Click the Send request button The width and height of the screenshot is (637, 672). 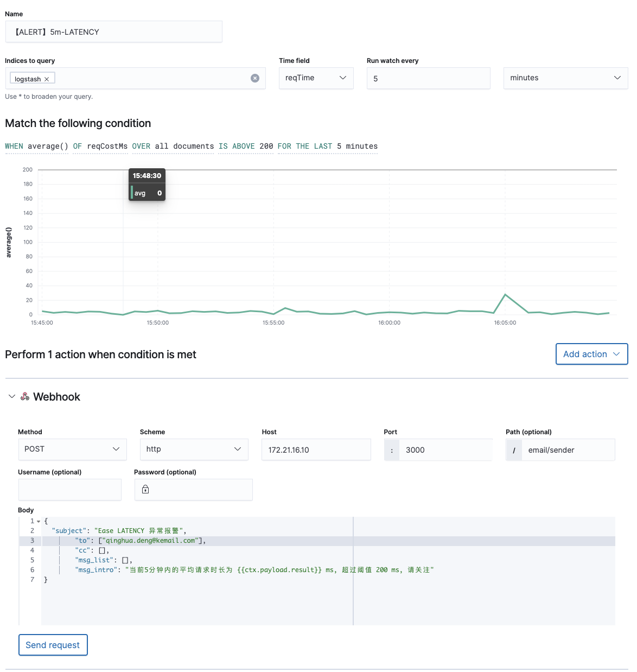point(53,645)
